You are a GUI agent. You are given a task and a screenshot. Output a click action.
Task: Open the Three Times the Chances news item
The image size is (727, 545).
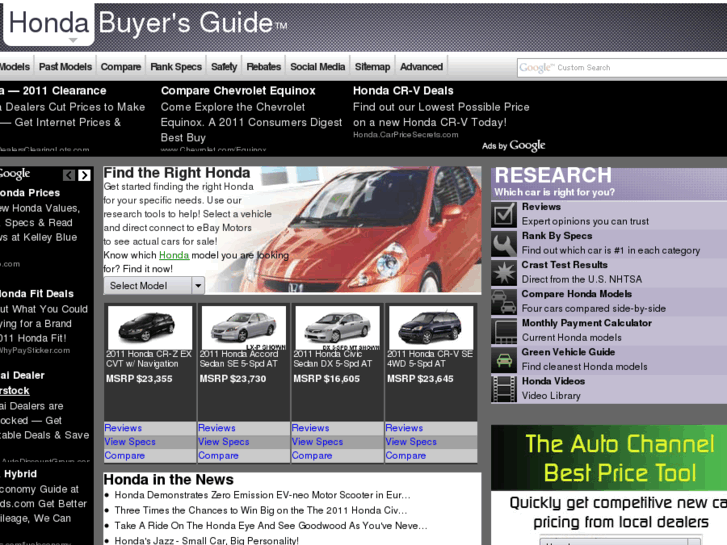[x=261, y=511]
